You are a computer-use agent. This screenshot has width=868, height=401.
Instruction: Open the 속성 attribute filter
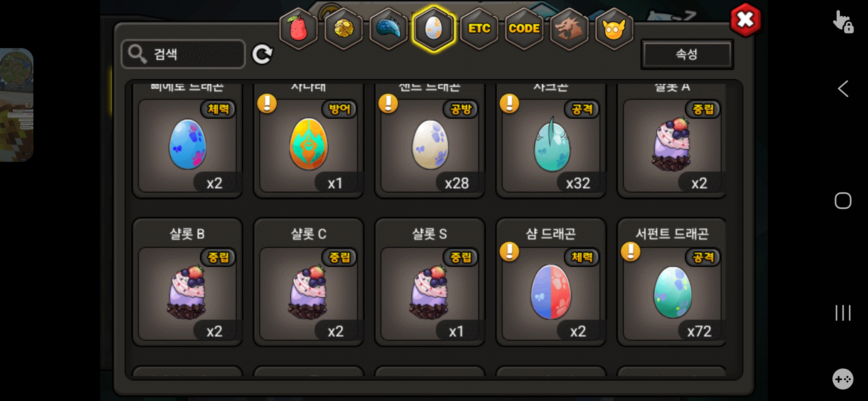[x=687, y=54]
